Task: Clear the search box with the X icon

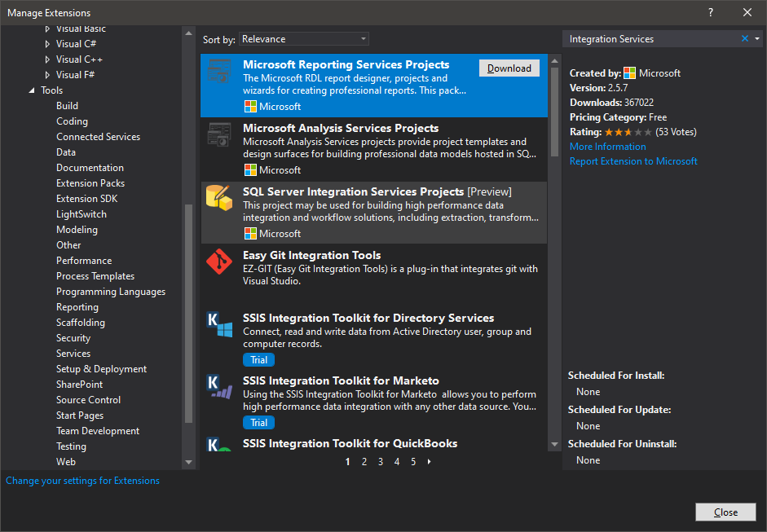Action: (x=744, y=39)
